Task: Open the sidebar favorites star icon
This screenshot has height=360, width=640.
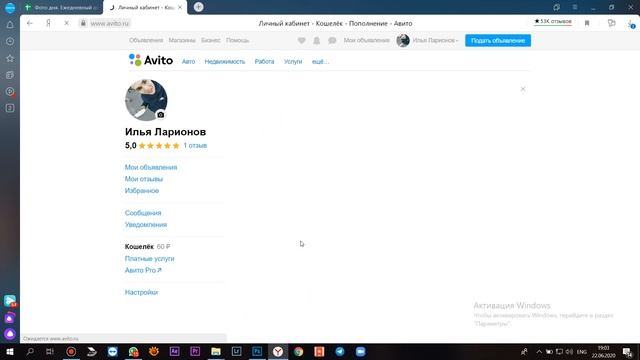Action: 10,58
